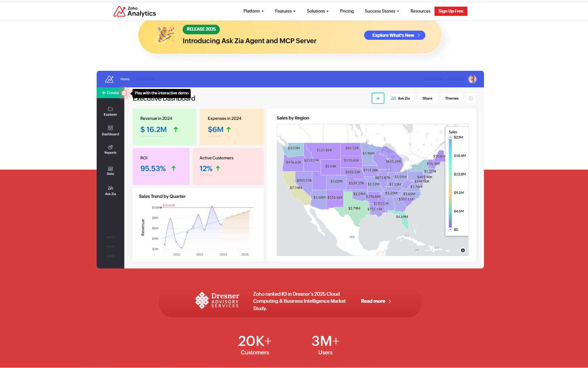Click the $5.79M Texas label on map

pyautogui.click(x=354, y=208)
